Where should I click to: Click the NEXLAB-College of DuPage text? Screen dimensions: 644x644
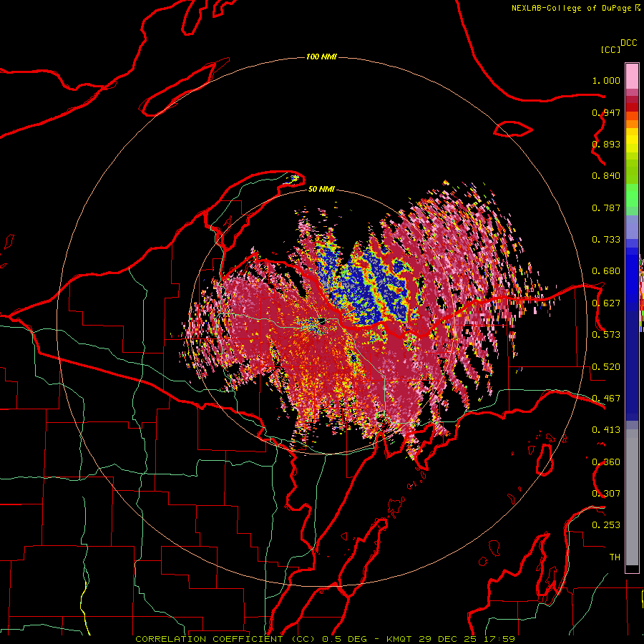pyautogui.click(x=571, y=8)
